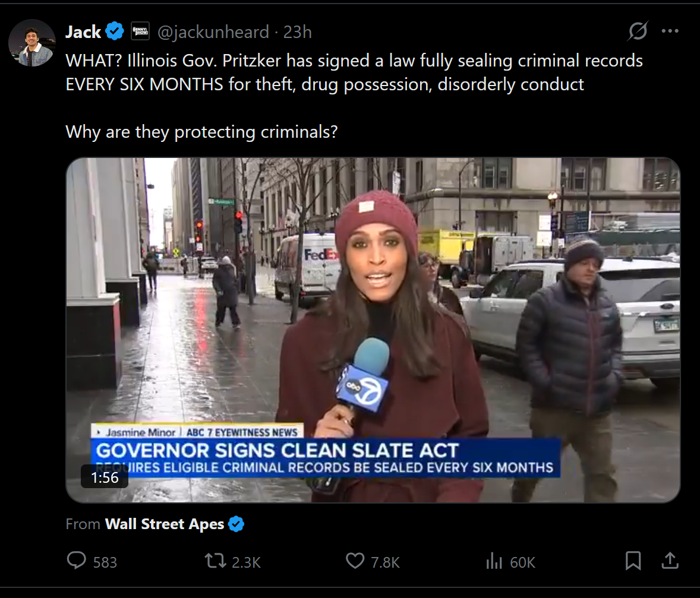Image resolution: width=700 pixels, height=598 pixels.
Task: Open the 23h timestamp link
Action: (297, 32)
